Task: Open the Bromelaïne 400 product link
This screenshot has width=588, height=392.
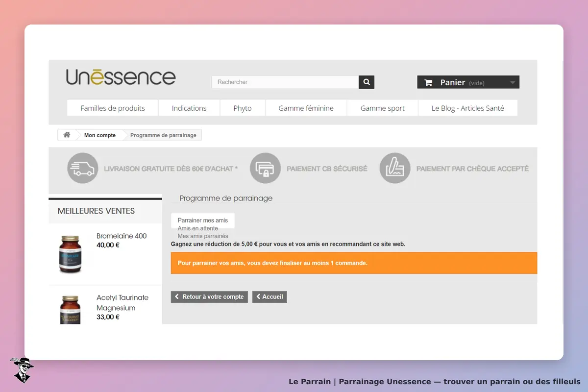Action: click(x=122, y=236)
